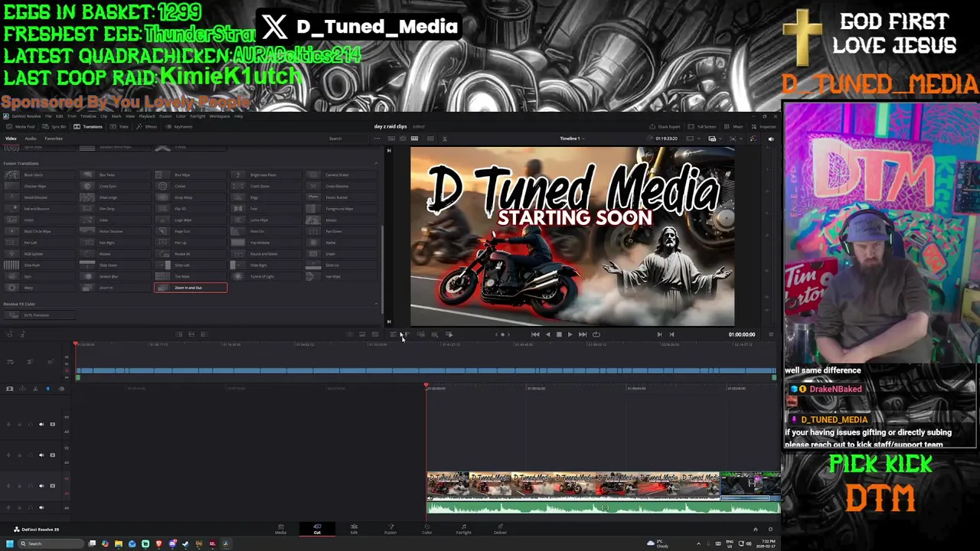Open the viewer overlay dropdown arrow

[720, 139]
